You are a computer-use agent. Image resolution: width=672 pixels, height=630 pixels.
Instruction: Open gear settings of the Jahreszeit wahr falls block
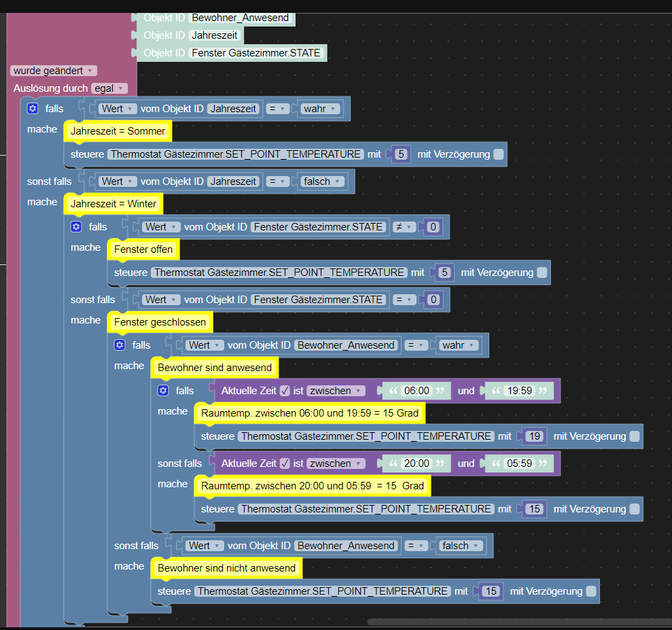(x=33, y=109)
